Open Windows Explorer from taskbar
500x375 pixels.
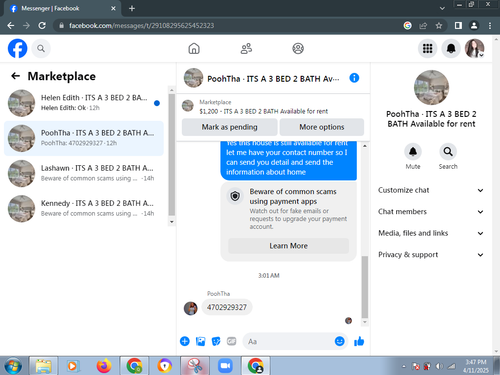(x=43, y=366)
